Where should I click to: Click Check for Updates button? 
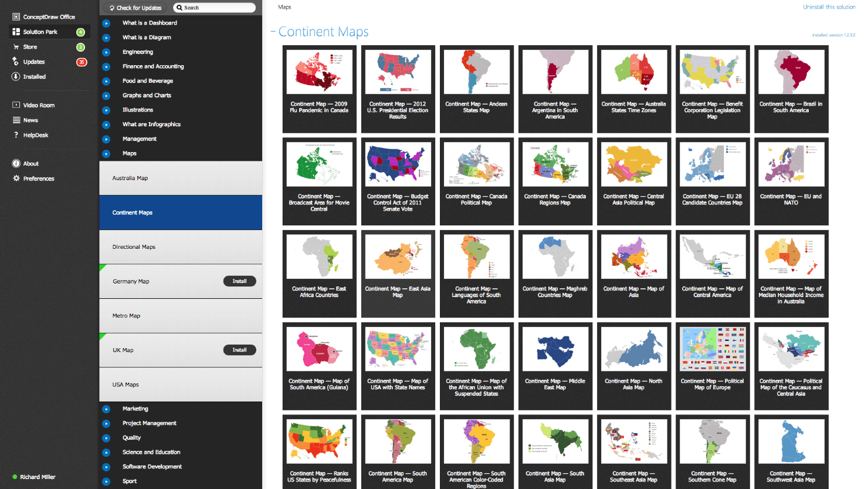point(135,8)
